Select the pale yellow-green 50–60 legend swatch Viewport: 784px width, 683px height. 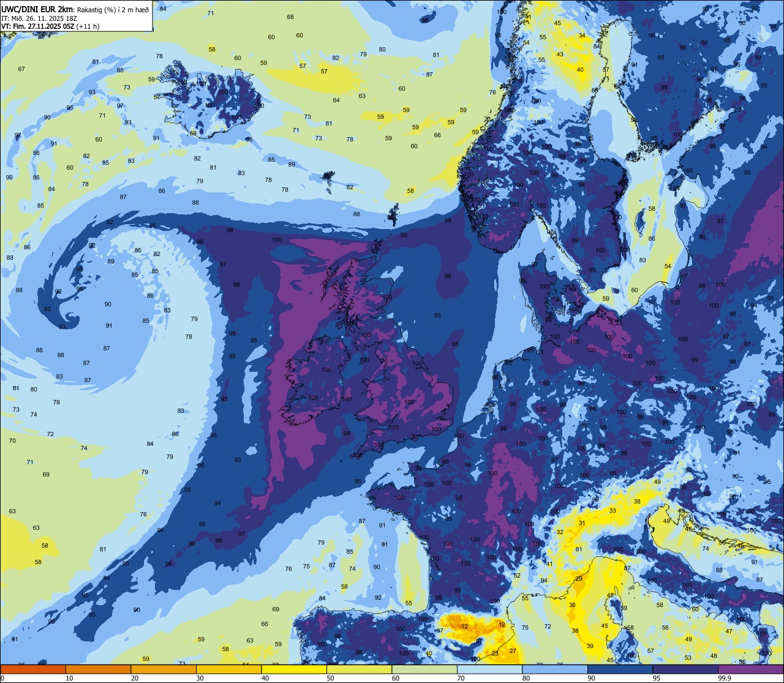pyautogui.click(x=359, y=669)
